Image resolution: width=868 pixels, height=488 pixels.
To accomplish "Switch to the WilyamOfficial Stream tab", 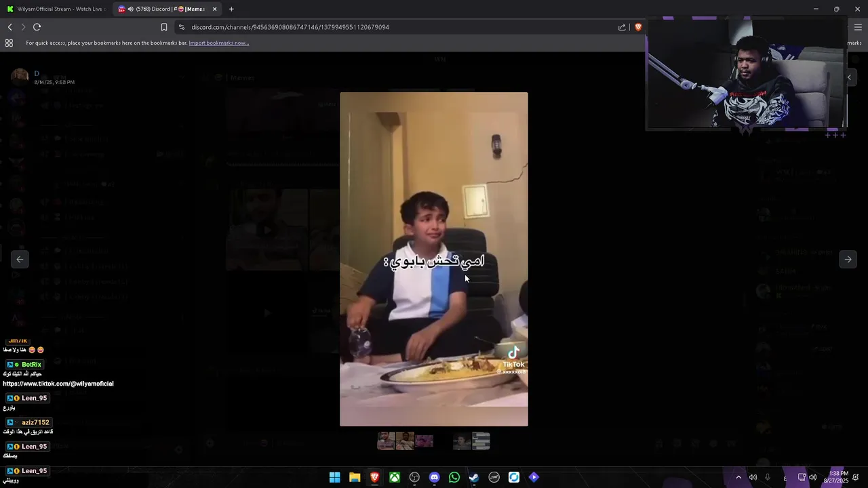I will (x=56, y=9).
